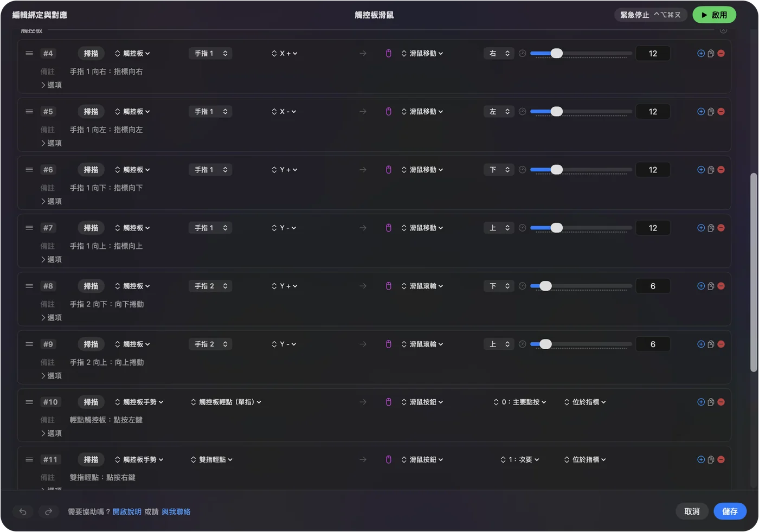Image resolution: width=759 pixels, height=532 pixels.
Task: Open the 雙指輕點 dropdown in row #11
Action: coord(211,459)
